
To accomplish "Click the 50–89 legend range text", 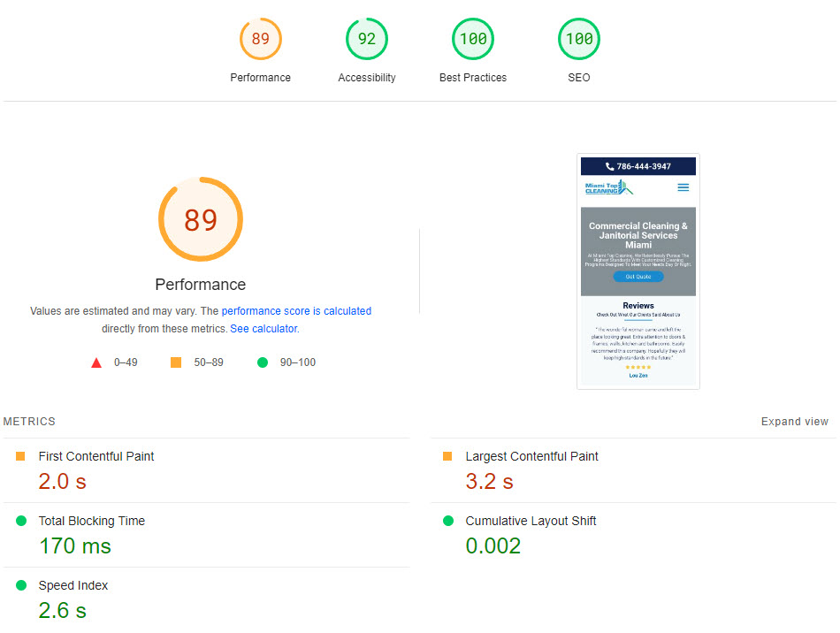I will pos(209,362).
